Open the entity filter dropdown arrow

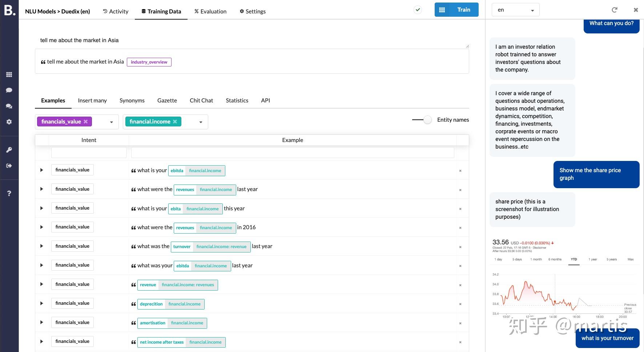[x=201, y=122]
